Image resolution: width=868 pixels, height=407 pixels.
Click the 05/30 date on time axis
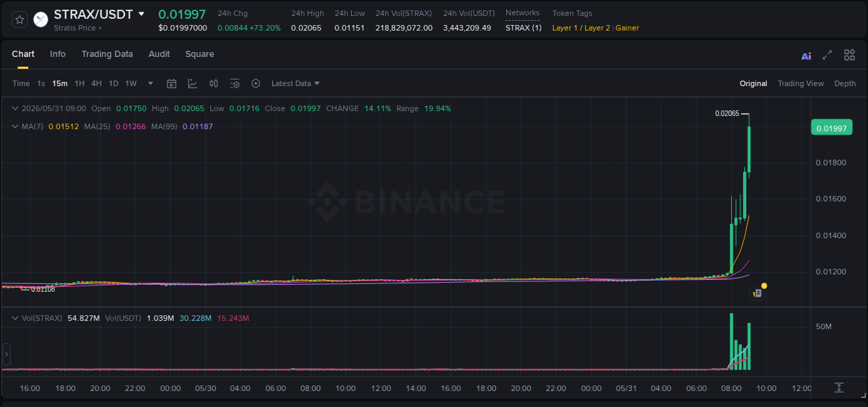coord(206,388)
